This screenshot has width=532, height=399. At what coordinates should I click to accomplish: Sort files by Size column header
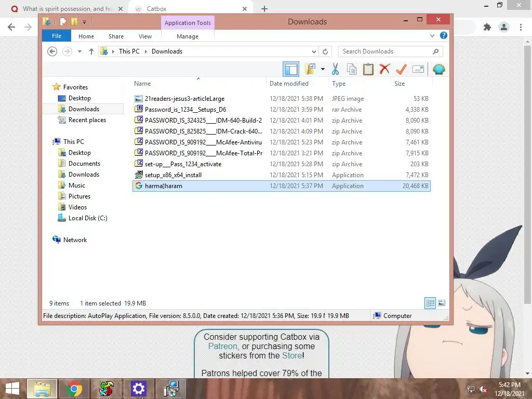[x=411, y=84]
